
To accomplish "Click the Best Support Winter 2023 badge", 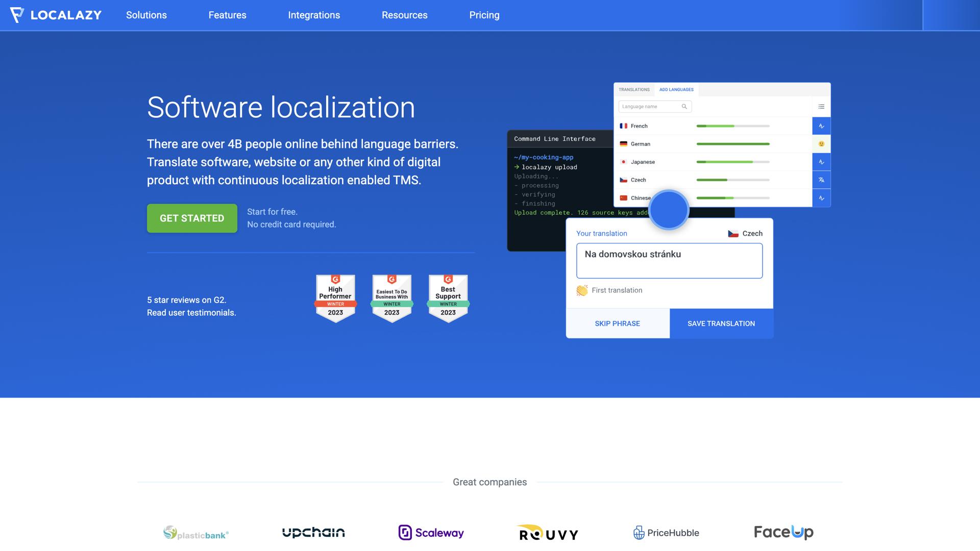I will 448,298.
